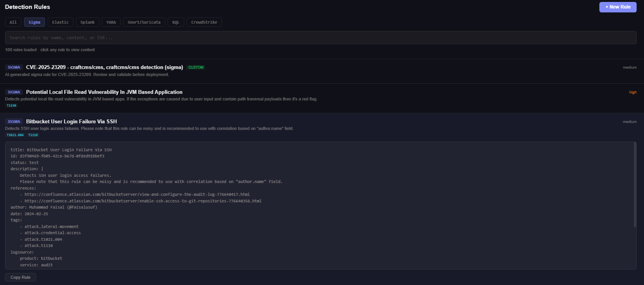Click the T1021.004 technique tag

(x=15, y=135)
